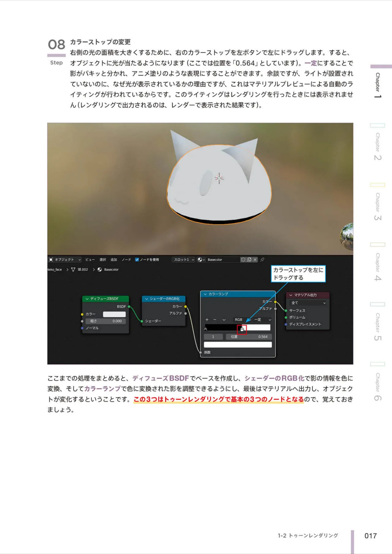Click the plus icon to add color stop

tap(207, 319)
